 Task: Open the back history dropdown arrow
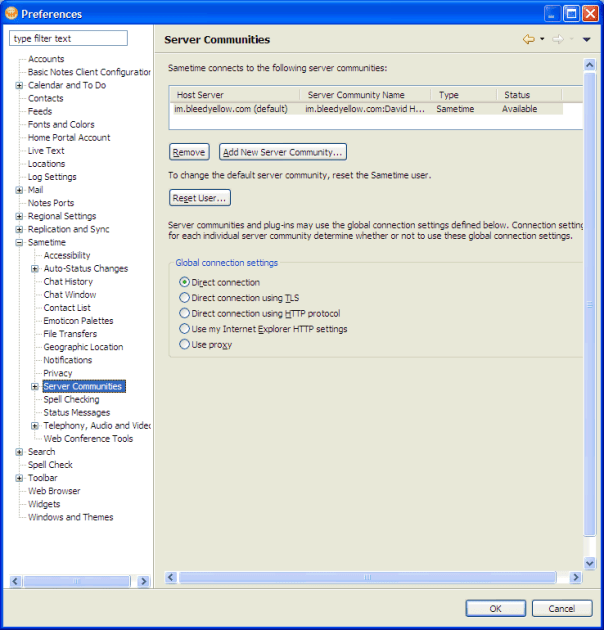542,39
